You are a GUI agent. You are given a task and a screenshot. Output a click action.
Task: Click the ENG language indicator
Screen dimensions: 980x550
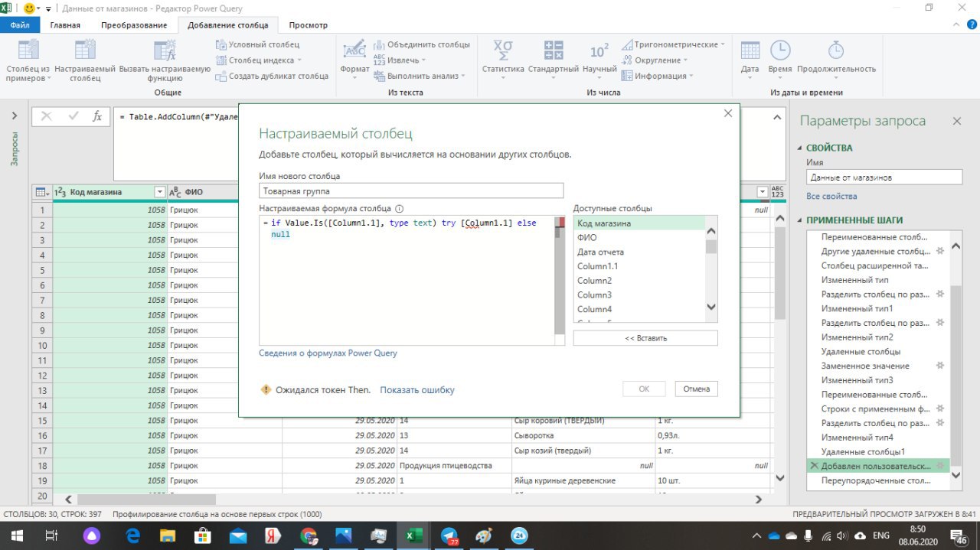coord(881,535)
